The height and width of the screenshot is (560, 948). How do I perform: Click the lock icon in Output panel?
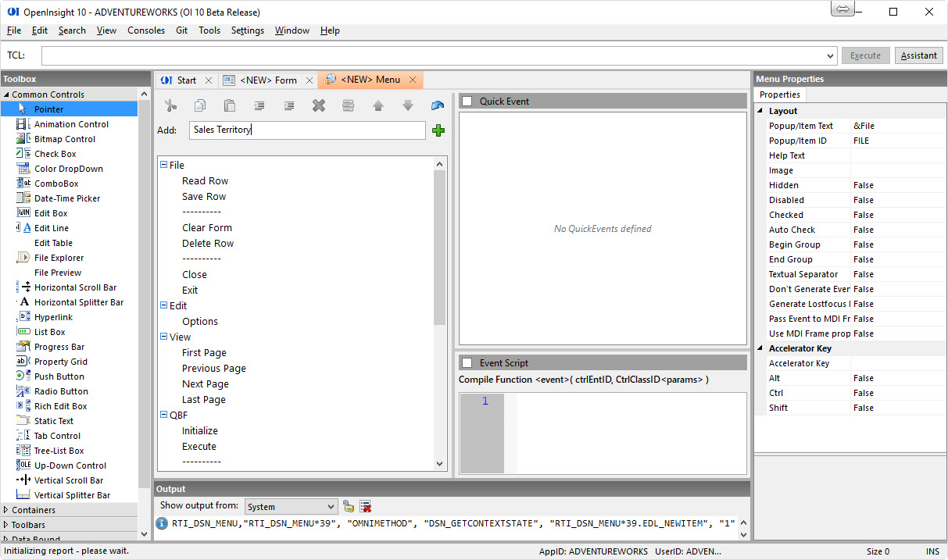pos(349,507)
